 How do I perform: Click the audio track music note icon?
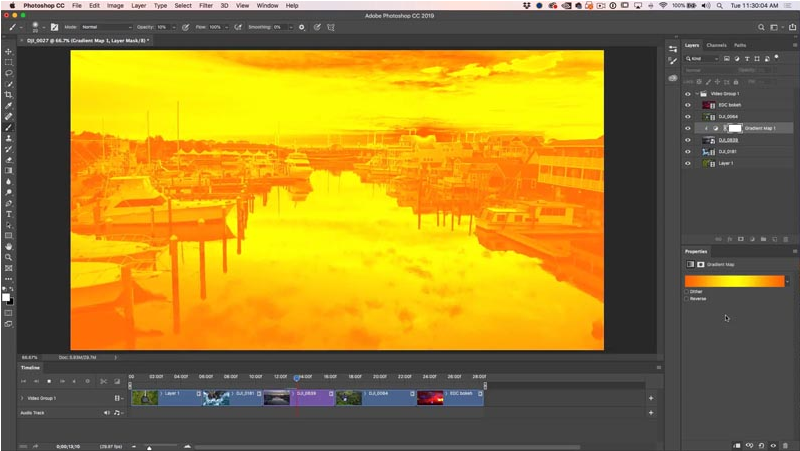(x=117, y=413)
